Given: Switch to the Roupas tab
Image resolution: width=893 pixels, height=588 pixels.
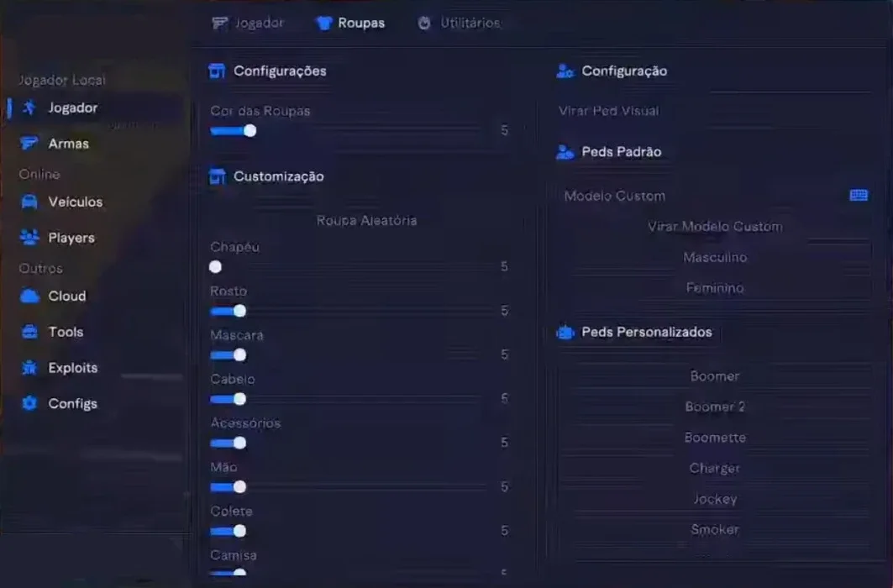Looking at the screenshot, I should (351, 23).
